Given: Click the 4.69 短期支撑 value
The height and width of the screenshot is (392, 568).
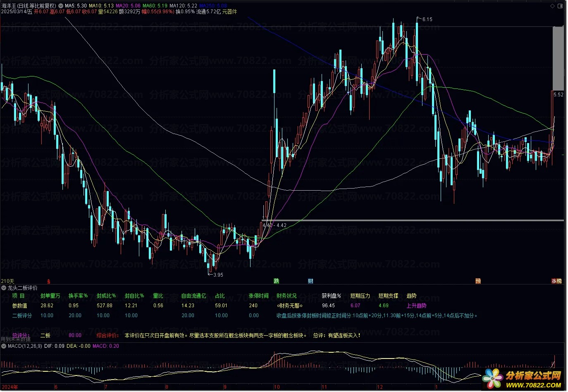Looking at the screenshot, I should point(383,306).
